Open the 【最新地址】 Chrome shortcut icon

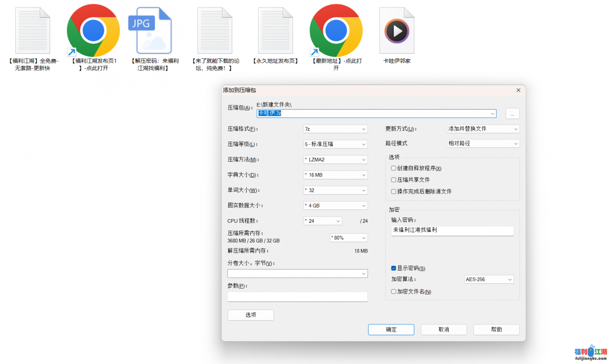coord(336,31)
